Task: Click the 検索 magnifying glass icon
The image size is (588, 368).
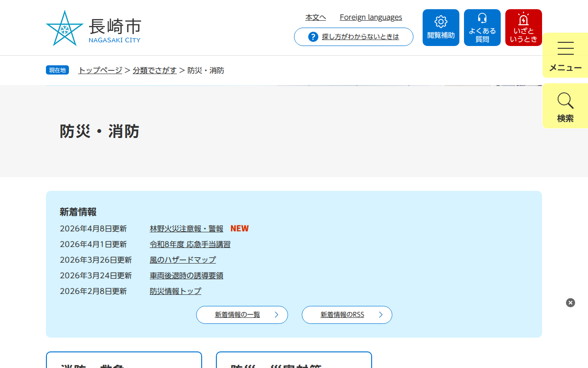Action: click(x=565, y=101)
